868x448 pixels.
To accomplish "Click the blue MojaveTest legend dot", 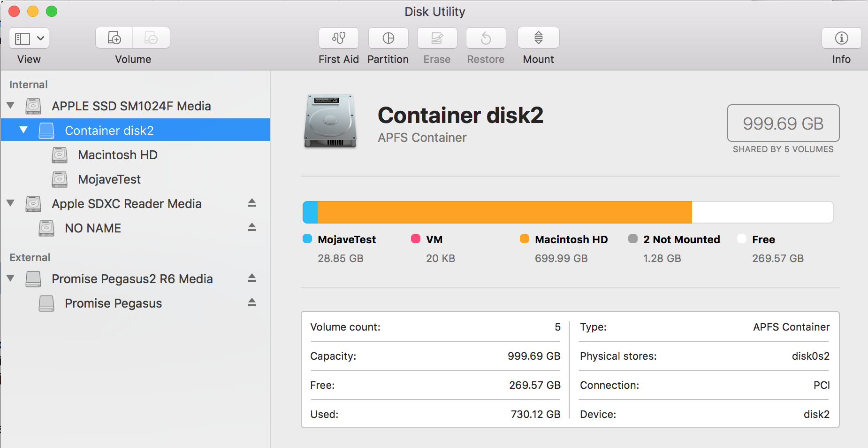I will (x=307, y=239).
